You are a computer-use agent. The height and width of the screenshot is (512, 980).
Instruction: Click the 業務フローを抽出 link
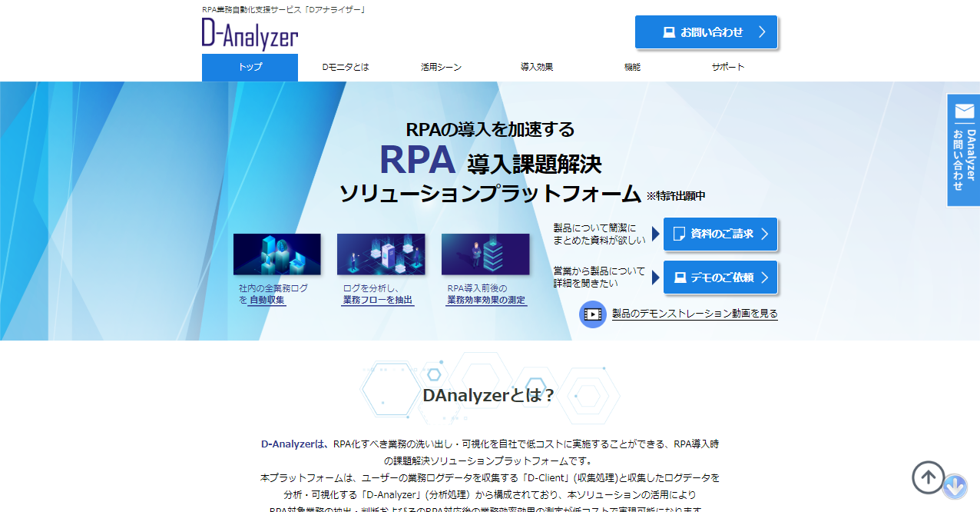(x=378, y=301)
